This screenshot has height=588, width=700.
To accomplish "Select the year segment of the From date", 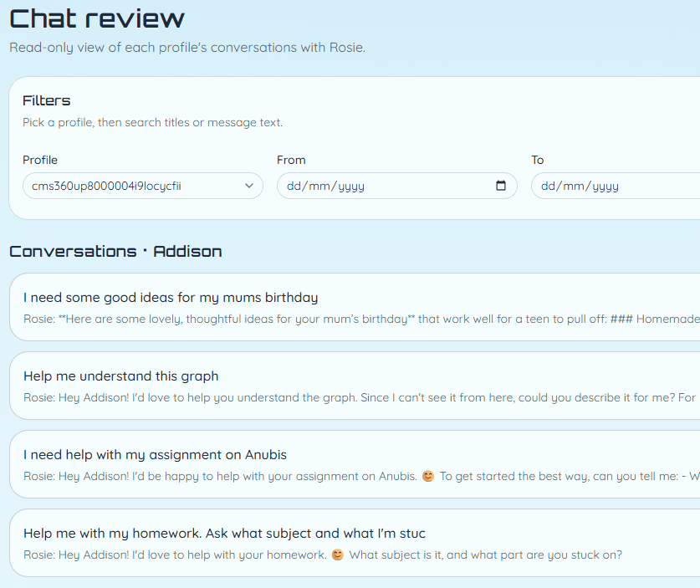I will point(351,186).
